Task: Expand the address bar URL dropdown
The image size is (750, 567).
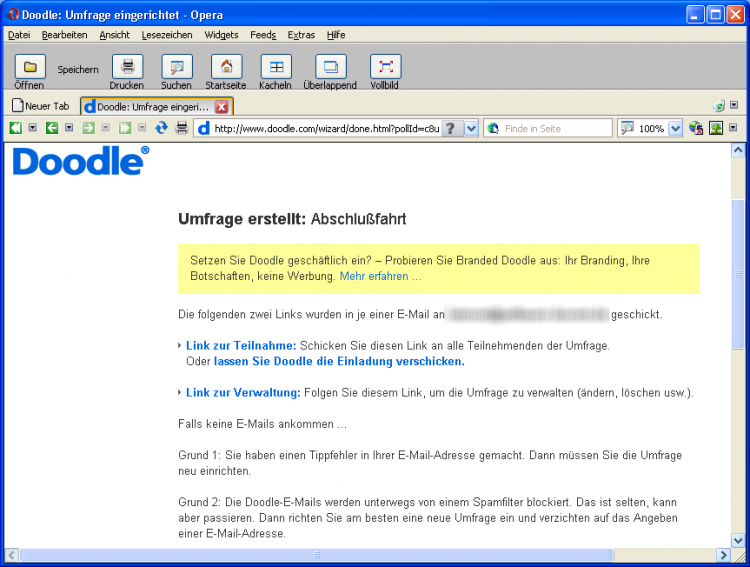Action: [x=471, y=128]
